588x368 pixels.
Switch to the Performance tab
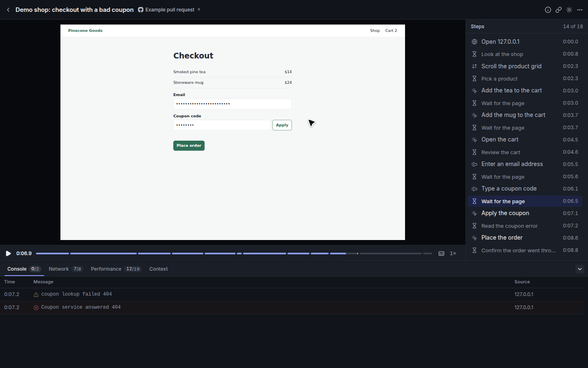116,269
